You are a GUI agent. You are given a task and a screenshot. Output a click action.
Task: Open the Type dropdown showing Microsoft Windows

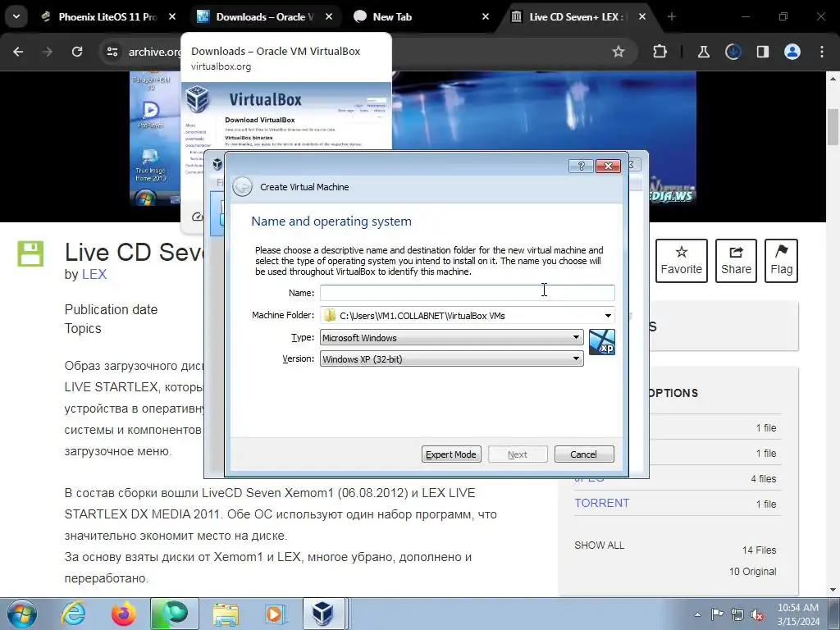coord(452,337)
